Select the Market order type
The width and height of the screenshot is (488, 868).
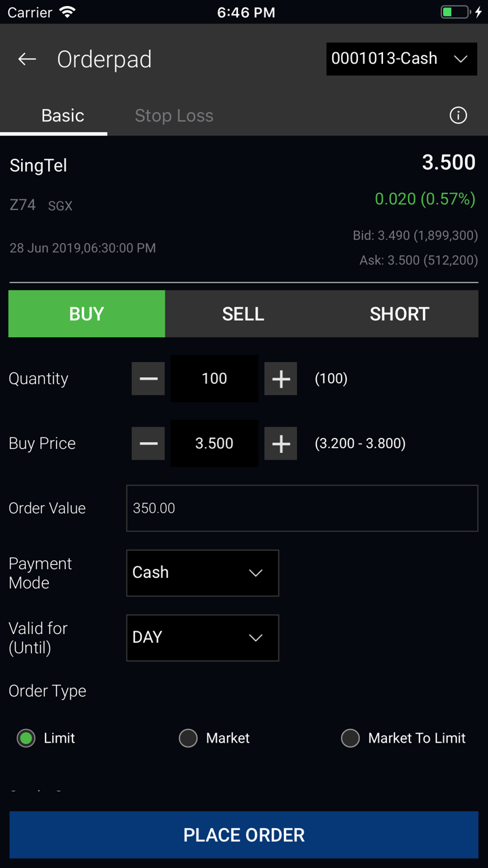click(188, 738)
